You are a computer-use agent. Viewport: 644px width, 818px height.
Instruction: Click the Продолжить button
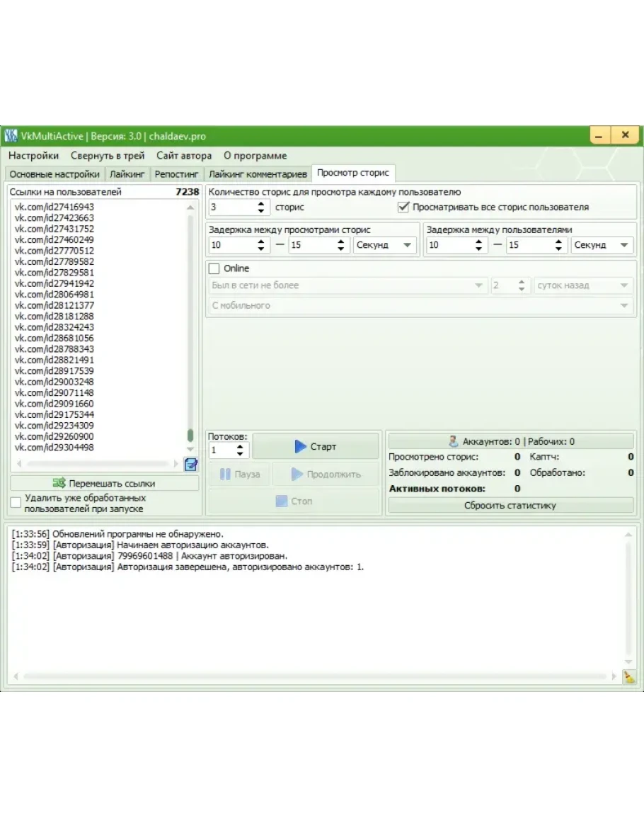326,475
